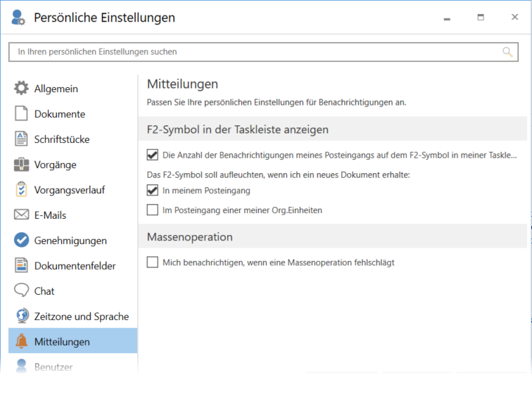Click the Allgemein gear icon
Screen dimensions: 532x401
pyautogui.click(x=21, y=88)
